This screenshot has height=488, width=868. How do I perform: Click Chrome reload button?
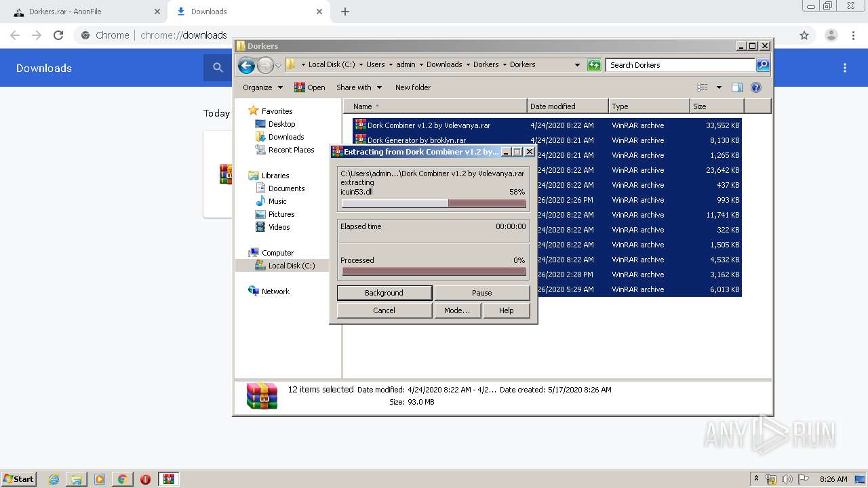(58, 35)
